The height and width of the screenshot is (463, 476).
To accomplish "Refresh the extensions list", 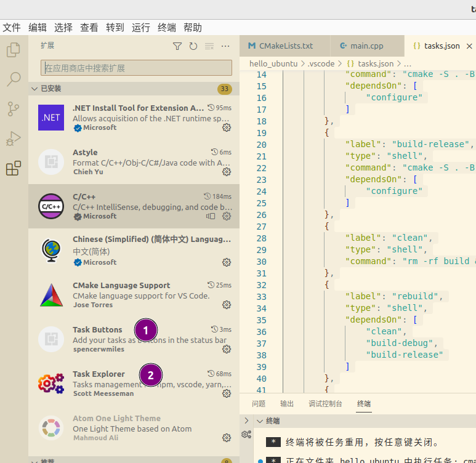I will (x=193, y=46).
